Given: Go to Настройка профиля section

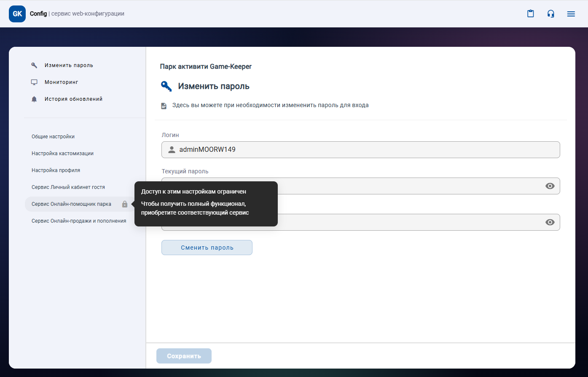Looking at the screenshot, I should coord(56,170).
